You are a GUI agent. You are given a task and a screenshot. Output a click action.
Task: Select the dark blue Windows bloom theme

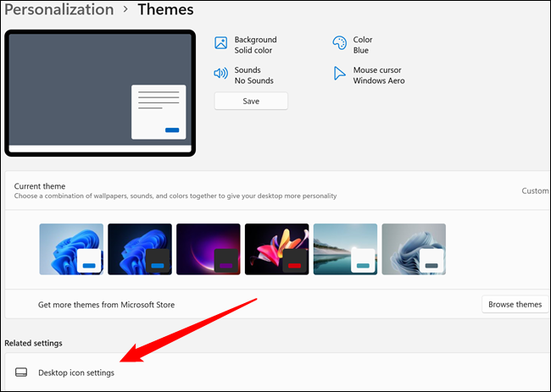click(x=140, y=249)
